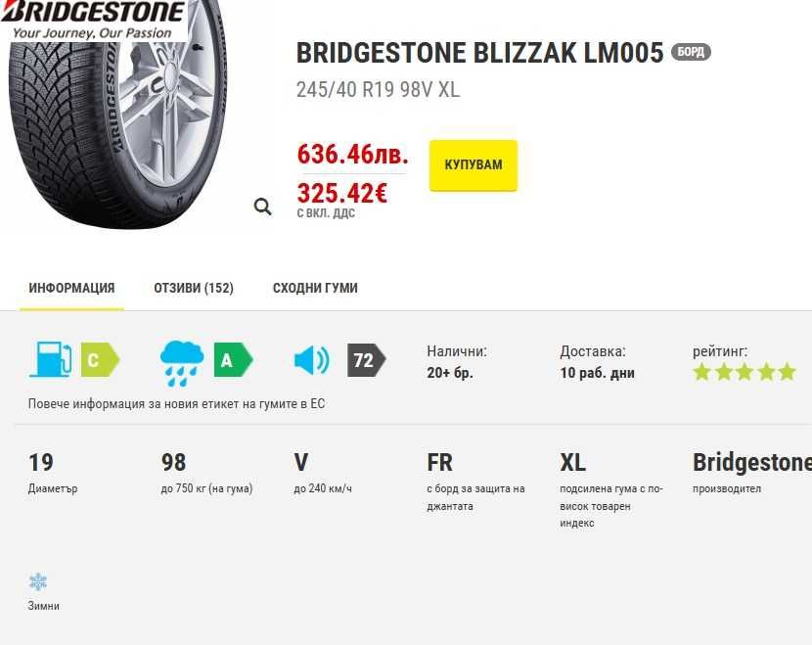812x645 pixels.
Task: Click the gray БОРД badge
Action: [x=691, y=52]
